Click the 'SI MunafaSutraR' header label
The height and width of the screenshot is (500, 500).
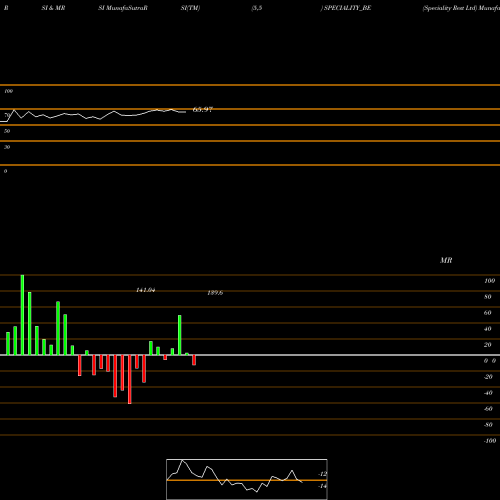(x=123, y=8)
